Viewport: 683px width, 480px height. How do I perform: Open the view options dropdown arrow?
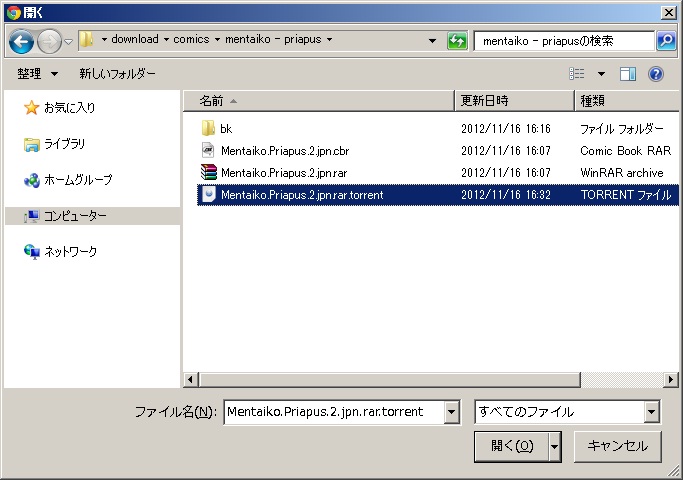601,74
